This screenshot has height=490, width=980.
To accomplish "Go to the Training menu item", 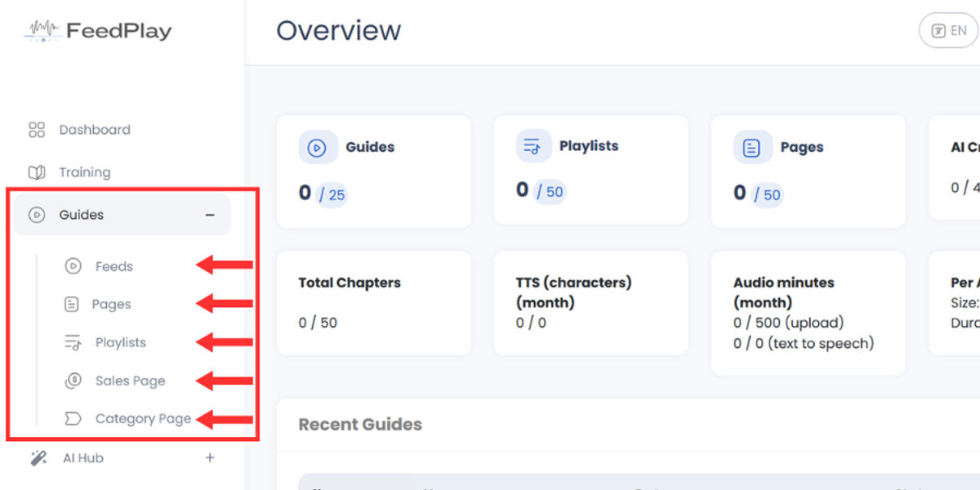I will [x=85, y=172].
